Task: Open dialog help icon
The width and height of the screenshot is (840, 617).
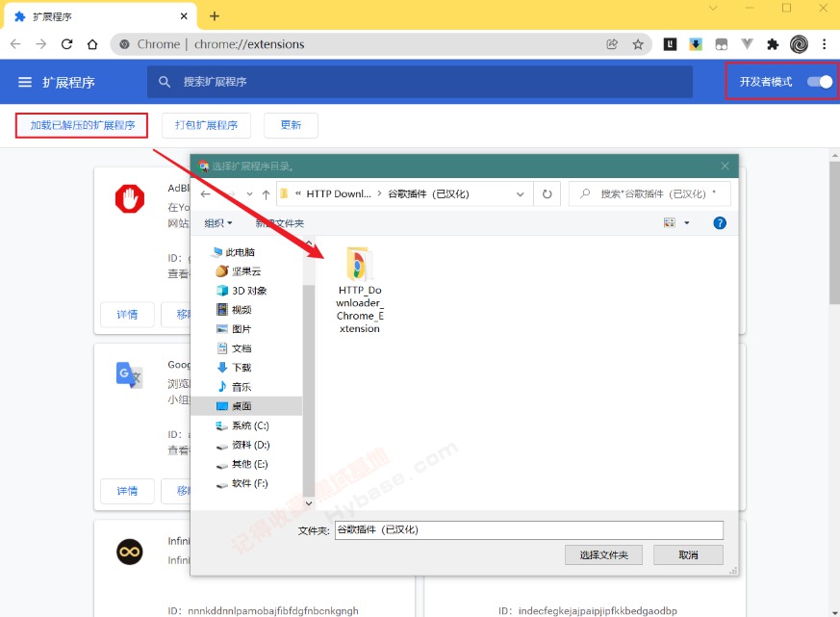Action: [720, 222]
